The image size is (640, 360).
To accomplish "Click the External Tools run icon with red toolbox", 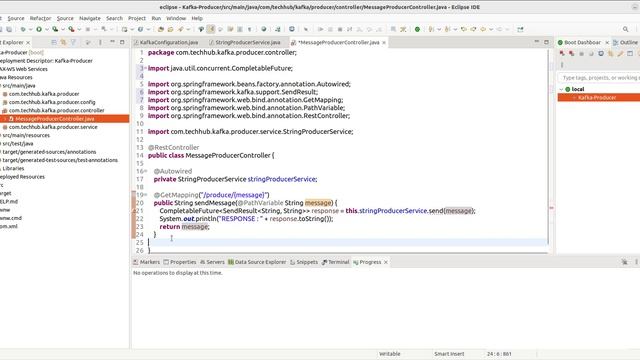I will coord(71,29).
